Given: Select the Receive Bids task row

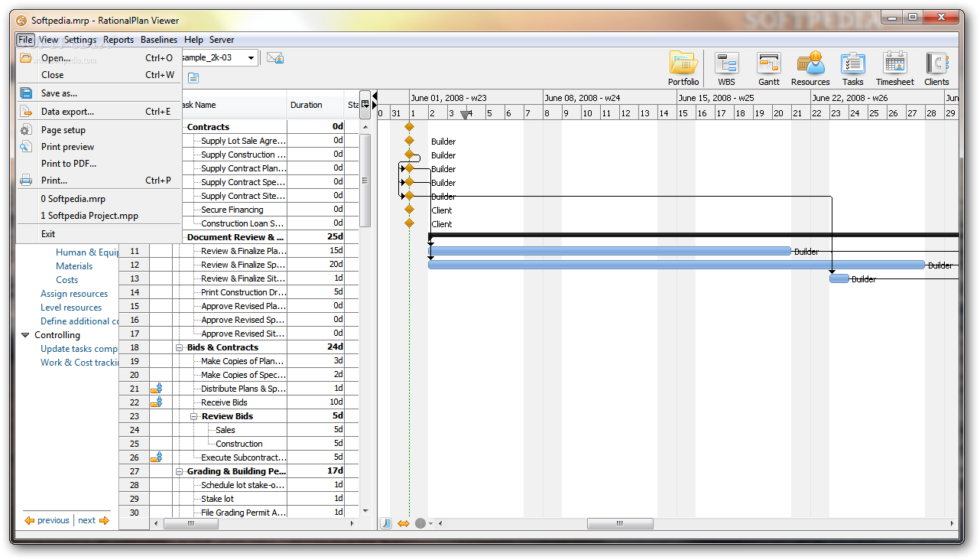Looking at the screenshot, I should pos(239,402).
